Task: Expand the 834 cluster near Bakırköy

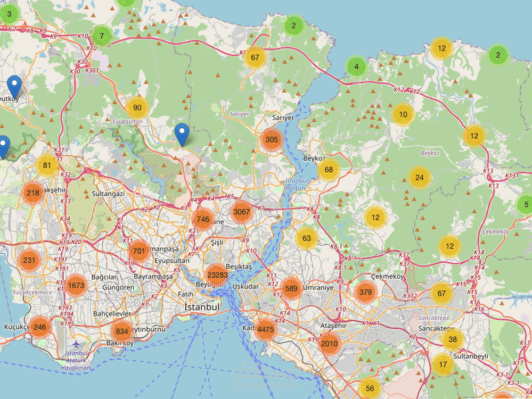Action: pos(122,331)
